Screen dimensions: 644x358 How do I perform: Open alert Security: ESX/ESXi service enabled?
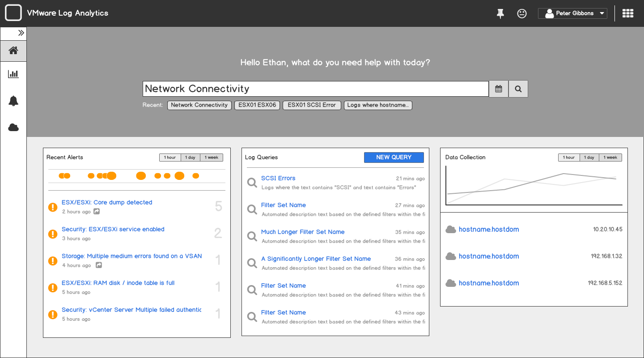(113, 229)
